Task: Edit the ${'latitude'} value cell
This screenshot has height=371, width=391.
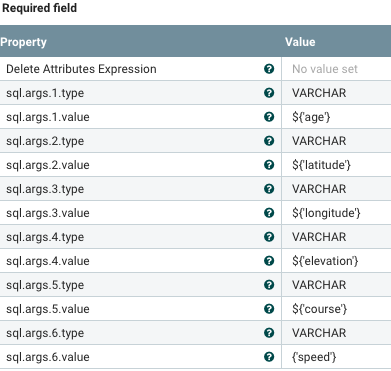Action: (336, 165)
